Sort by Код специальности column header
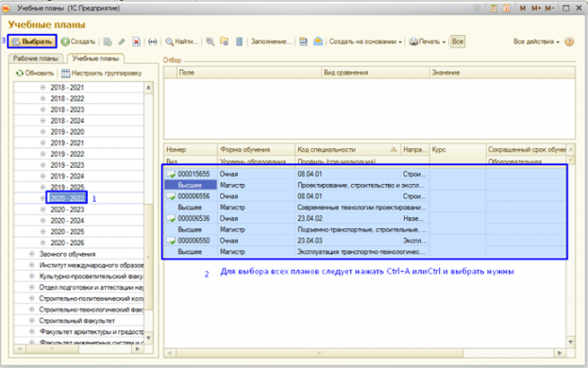Screen dimensions: 588x368 [x=347, y=149]
